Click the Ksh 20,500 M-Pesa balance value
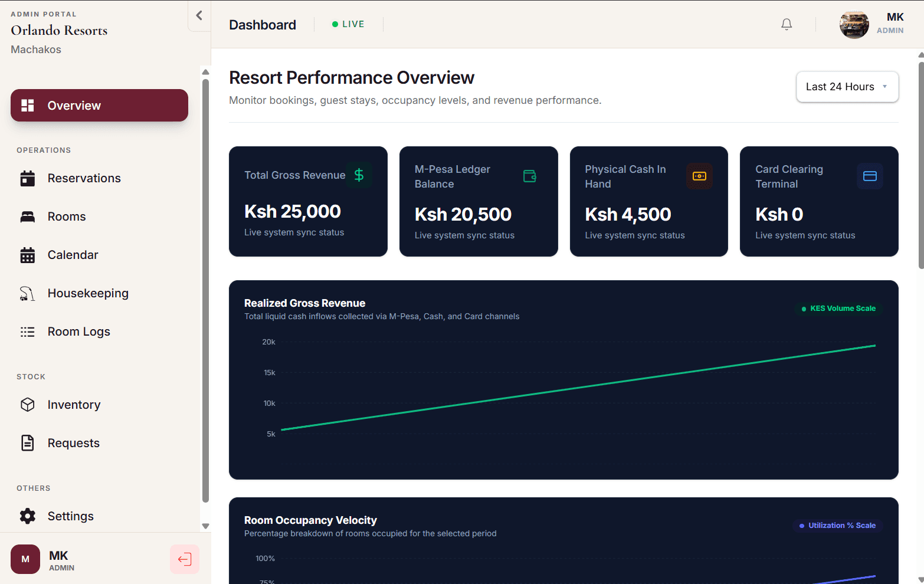The height and width of the screenshot is (584, 924). point(463,214)
